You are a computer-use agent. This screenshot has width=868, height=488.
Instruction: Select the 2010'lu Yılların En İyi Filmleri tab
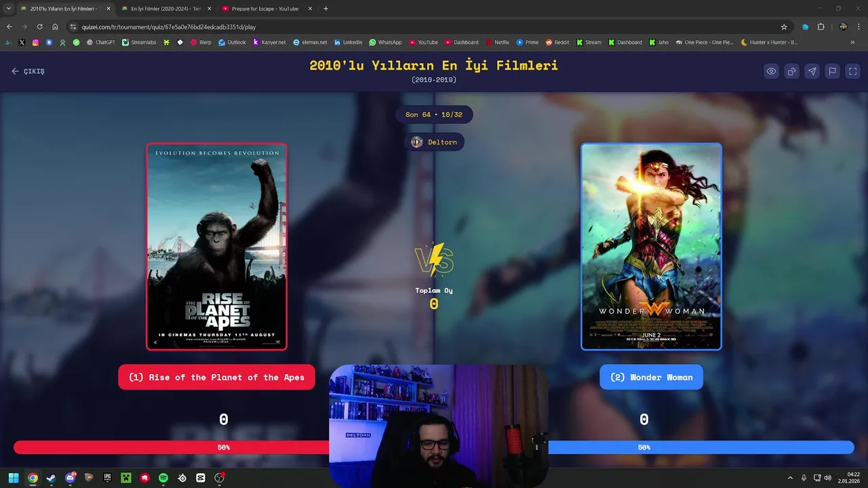click(x=64, y=9)
